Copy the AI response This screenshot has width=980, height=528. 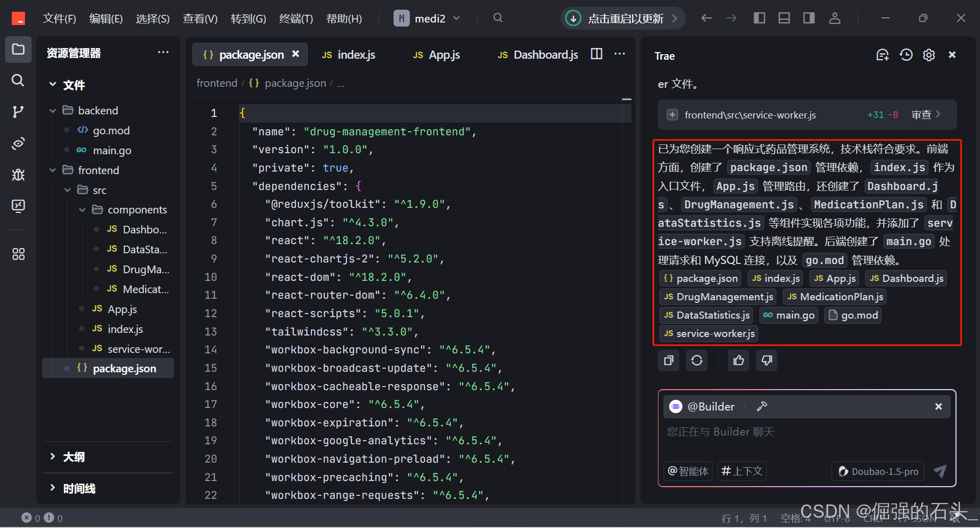669,361
